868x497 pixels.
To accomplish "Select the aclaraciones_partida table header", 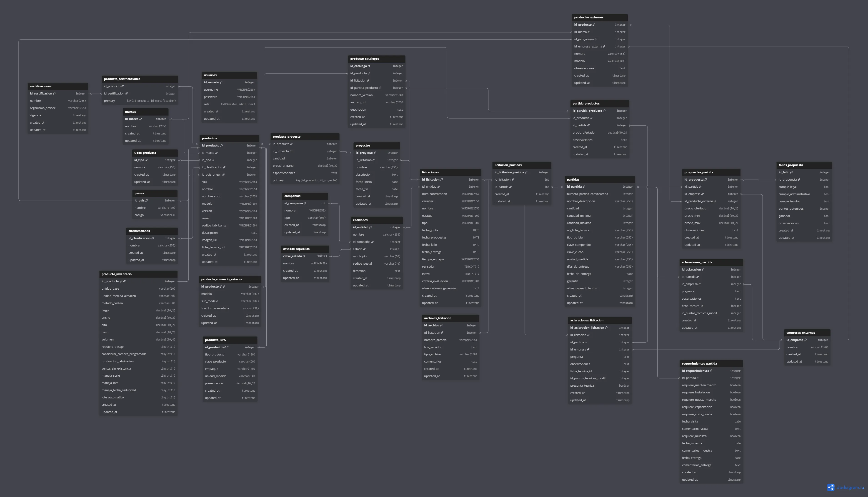I will [711, 262].
